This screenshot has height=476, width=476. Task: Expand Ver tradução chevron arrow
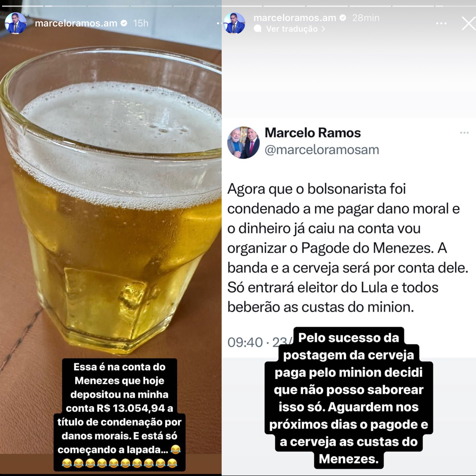[323, 29]
